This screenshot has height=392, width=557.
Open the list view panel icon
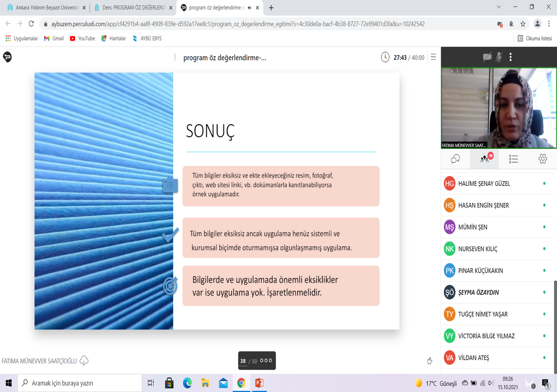pyautogui.click(x=514, y=159)
